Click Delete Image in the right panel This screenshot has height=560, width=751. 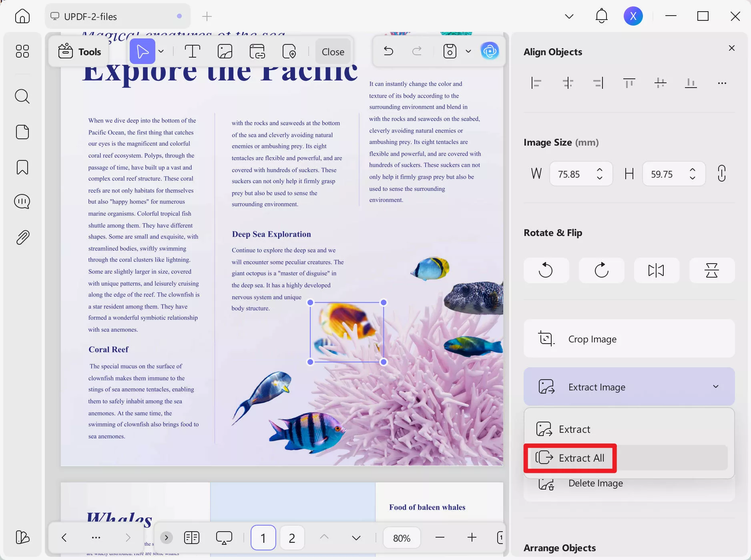point(596,484)
